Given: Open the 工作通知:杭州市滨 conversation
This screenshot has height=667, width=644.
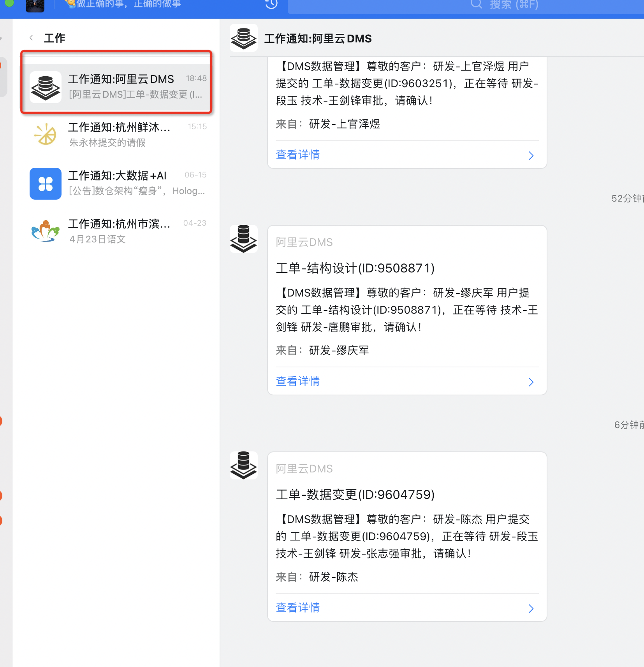Looking at the screenshot, I should (x=116, y=231).
